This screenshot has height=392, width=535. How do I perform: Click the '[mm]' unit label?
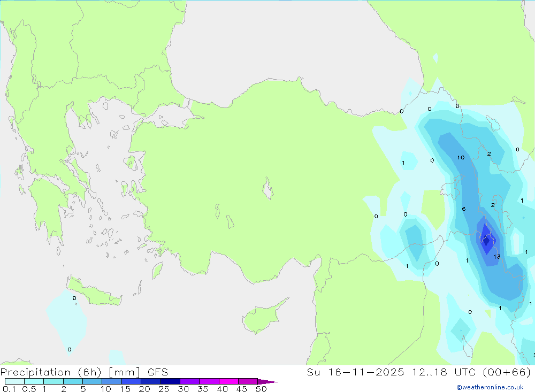point(124,372)
